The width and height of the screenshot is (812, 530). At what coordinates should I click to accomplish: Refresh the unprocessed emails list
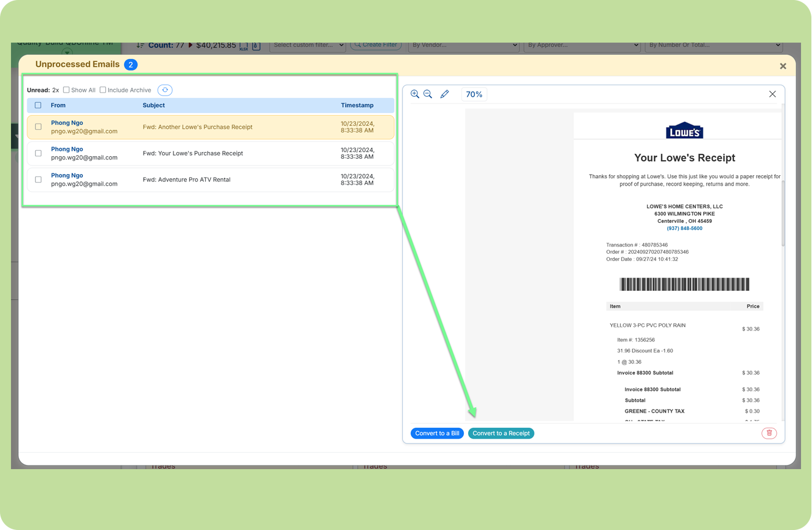click(x=165, y=90)
